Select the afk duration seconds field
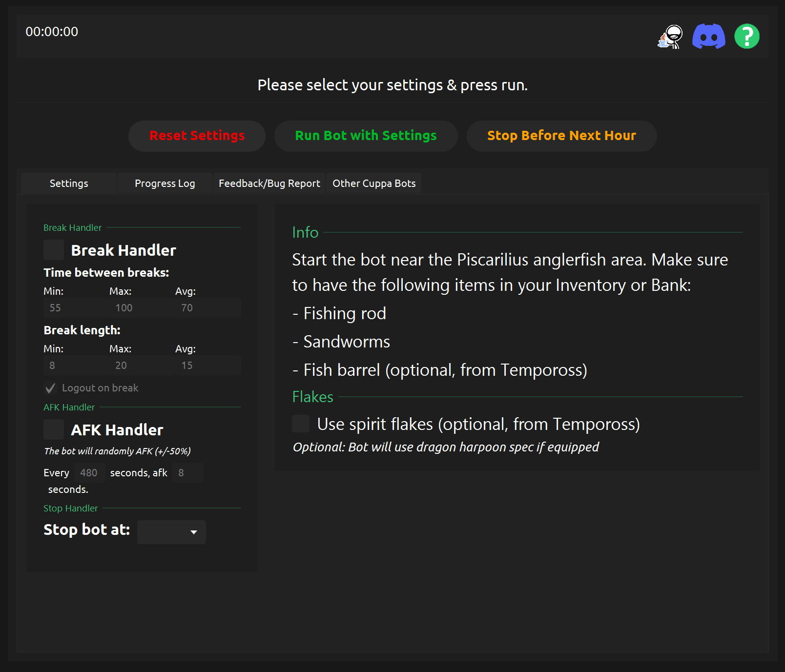 [x=188, y=473]
